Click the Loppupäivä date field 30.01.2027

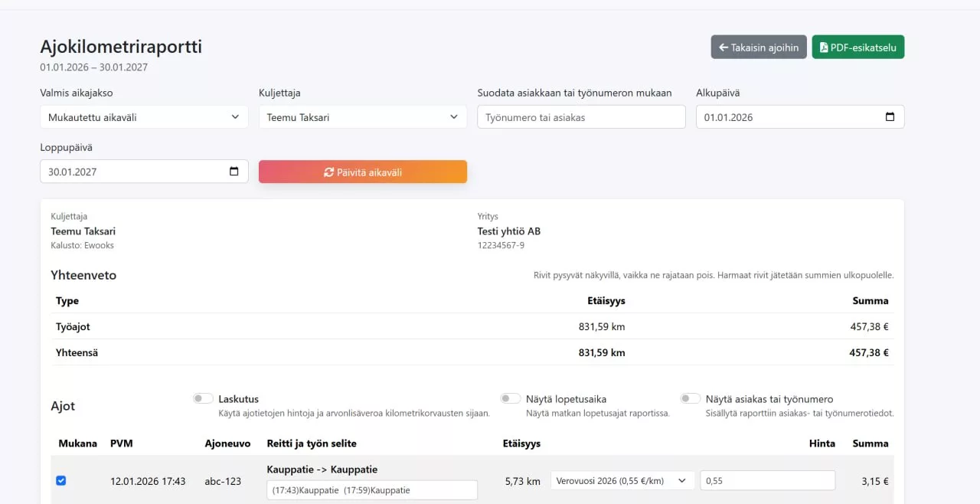click(x=144, y=172)
